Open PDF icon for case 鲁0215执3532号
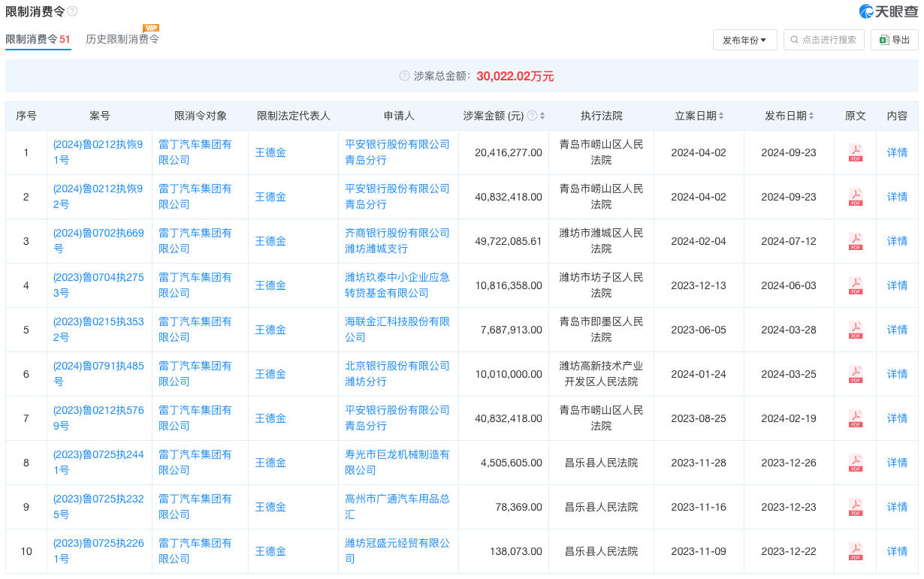 pos(855,330)
